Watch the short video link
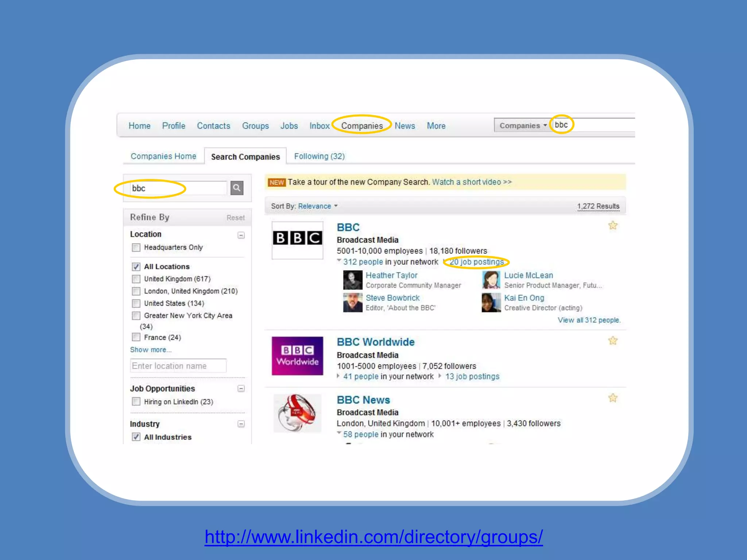The width and height of the screenshot is (747, 560). coord(472,182)
